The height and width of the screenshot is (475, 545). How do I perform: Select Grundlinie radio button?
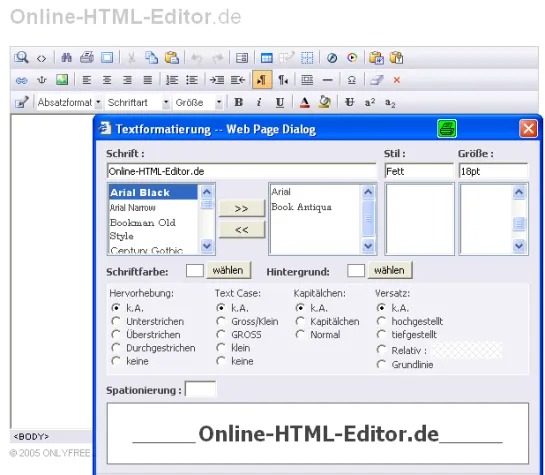point(381,364)
